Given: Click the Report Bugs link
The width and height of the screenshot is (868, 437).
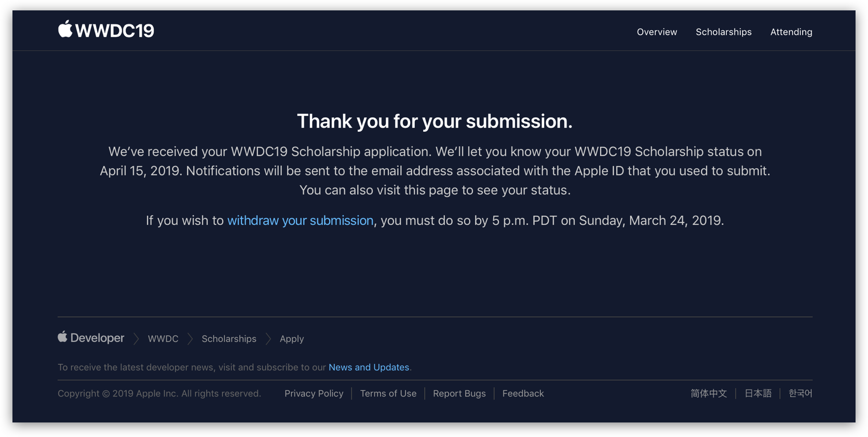Looking at the screenshot, I should 459,393.
